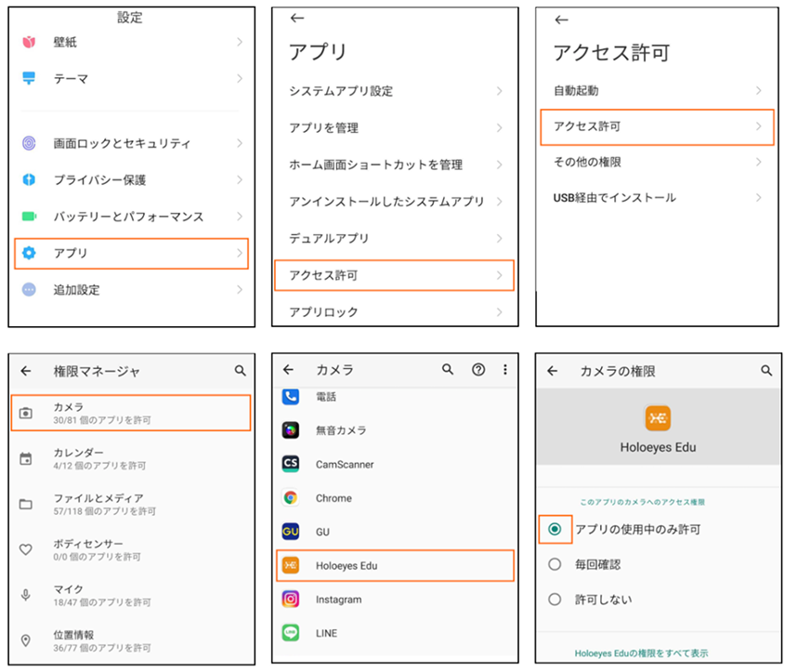Tap the Instagram app icon
785x672 pixels.
[288, 600]
